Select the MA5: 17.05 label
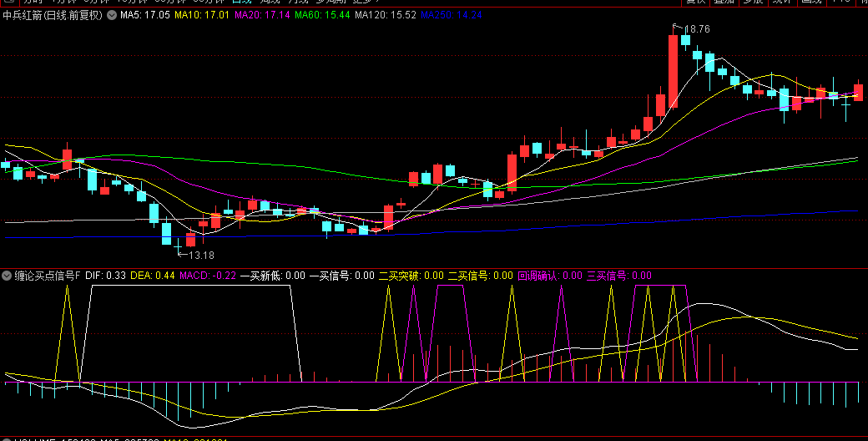This screenshot has width=868, height=441. [x=144, y=16]
